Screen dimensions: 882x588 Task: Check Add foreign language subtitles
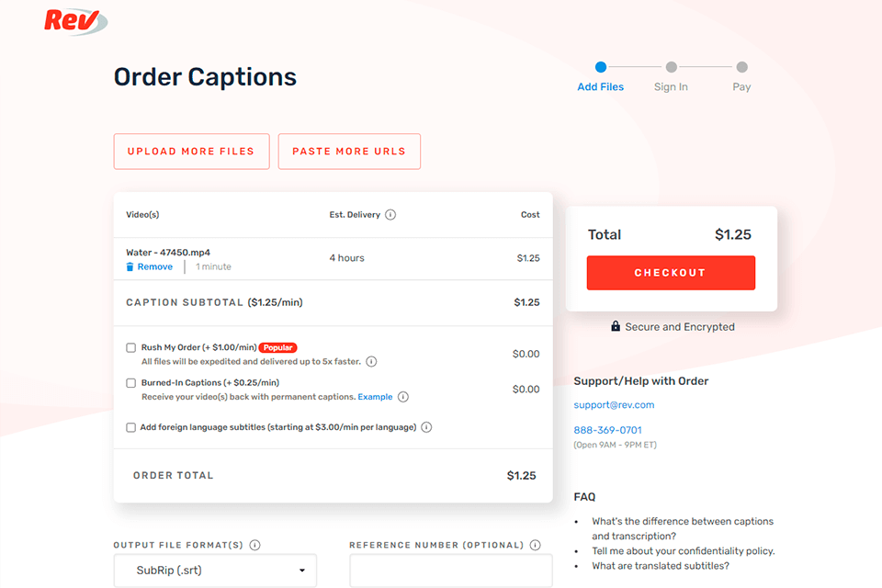click(131, 427)
